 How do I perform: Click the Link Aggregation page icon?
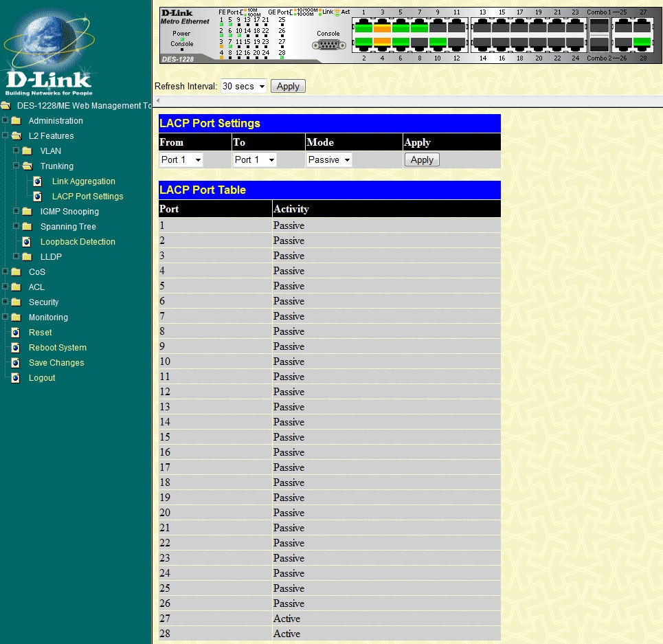tap(38, 181)
